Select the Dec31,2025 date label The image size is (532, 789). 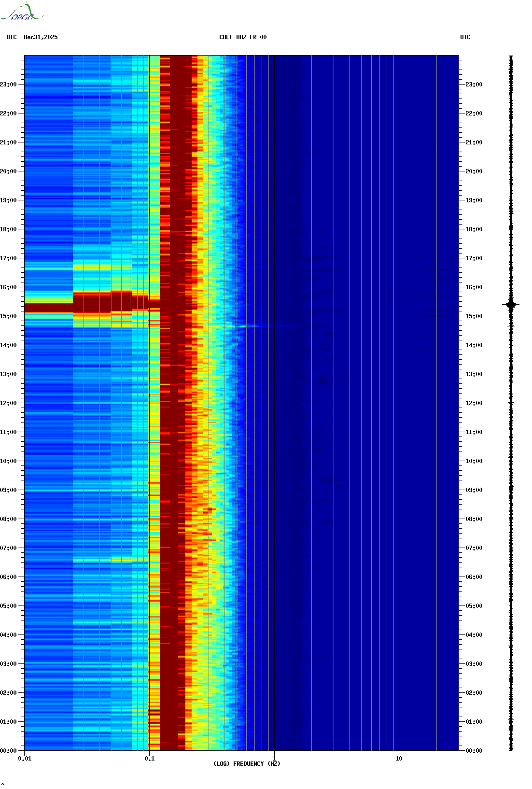click(x=41, y=37)
